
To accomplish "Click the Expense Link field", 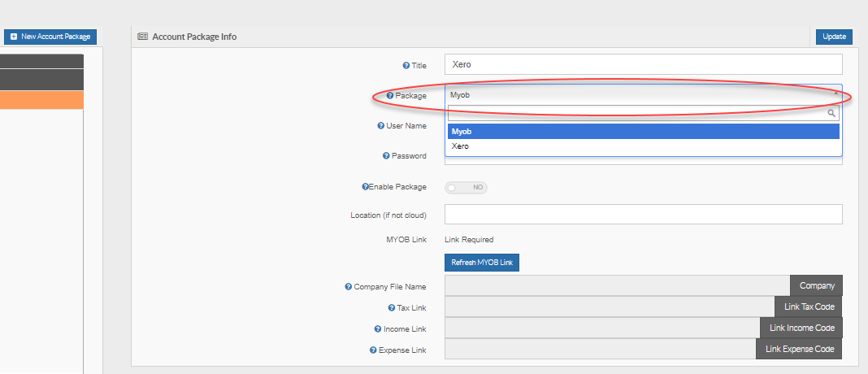I will click(600, 349).
